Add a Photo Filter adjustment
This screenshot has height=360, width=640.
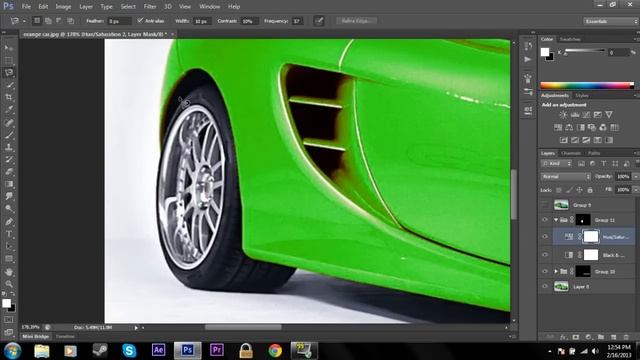point(592,127)
